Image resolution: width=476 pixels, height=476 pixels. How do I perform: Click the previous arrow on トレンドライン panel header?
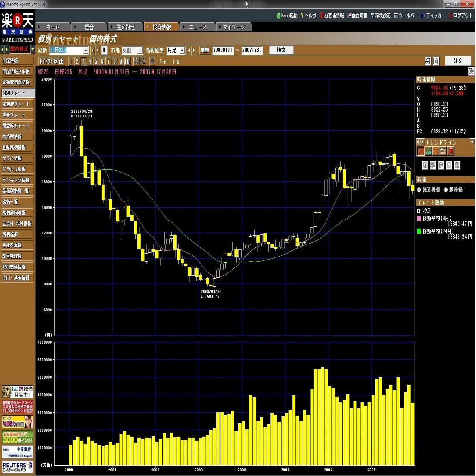418,142
